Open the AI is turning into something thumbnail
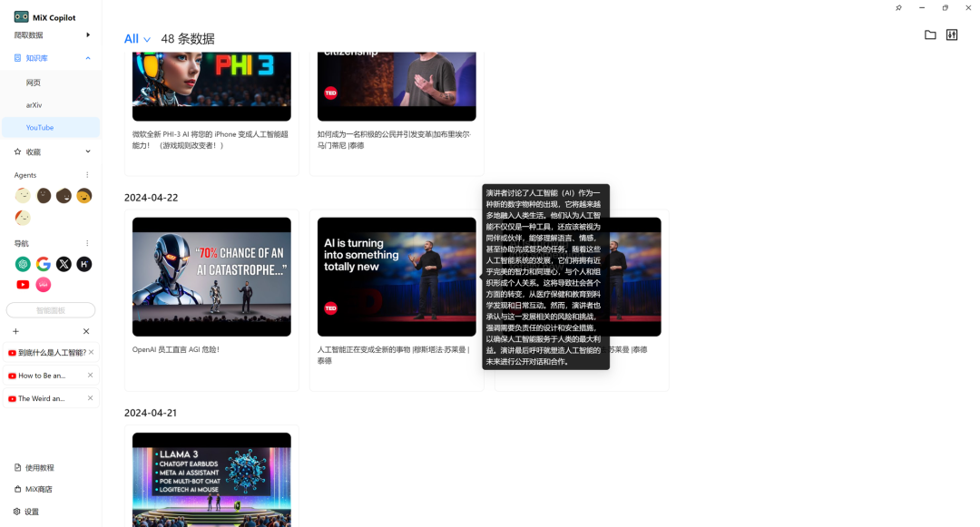Viewport: 980px width, 527px height. [x=397, y=277]
